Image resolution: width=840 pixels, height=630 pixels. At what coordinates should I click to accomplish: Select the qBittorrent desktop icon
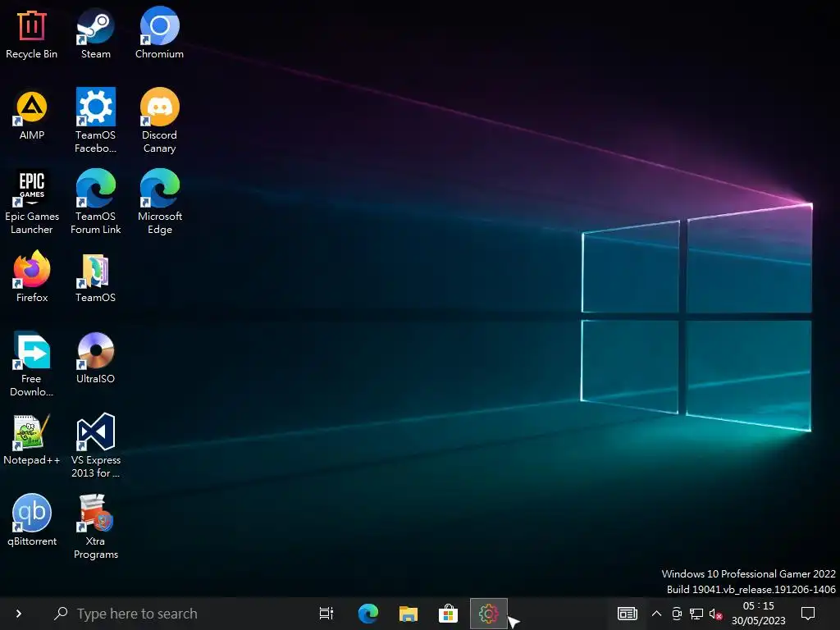(x=32, y=520)
